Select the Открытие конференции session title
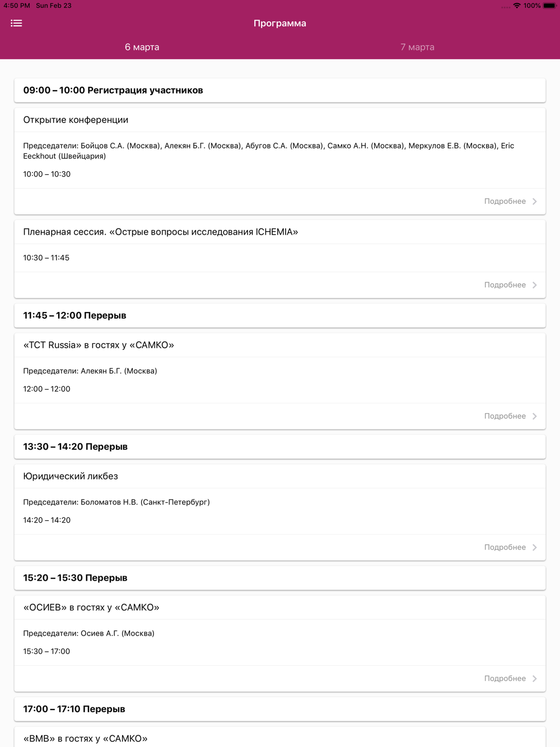The image size is (560, 747). tap(76, 120)
